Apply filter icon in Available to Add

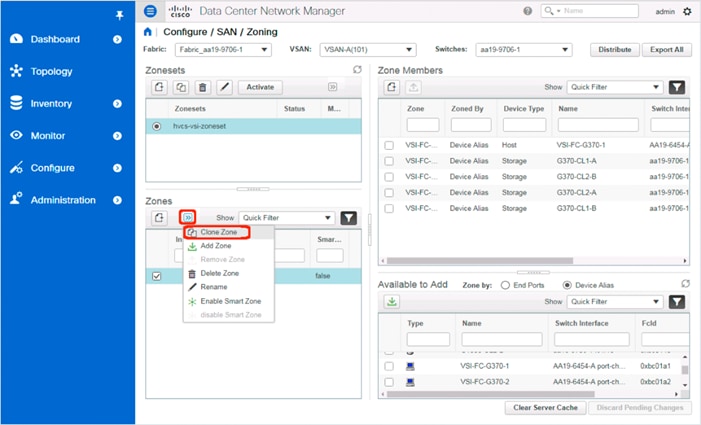677,302
